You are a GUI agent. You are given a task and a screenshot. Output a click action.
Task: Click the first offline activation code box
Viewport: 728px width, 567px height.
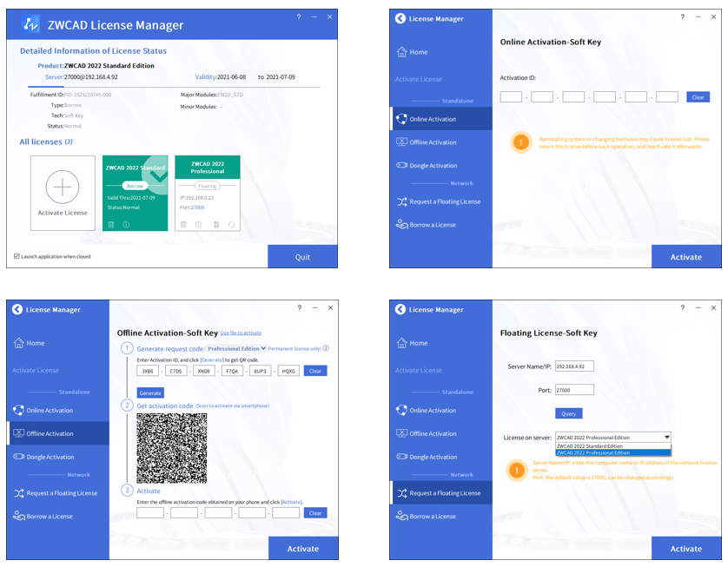150,512
